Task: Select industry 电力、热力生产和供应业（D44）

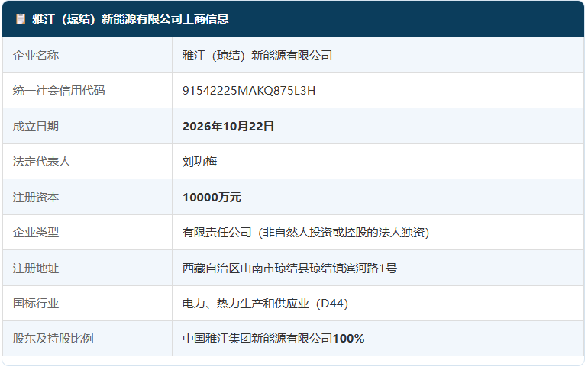Action: [266, 304]
